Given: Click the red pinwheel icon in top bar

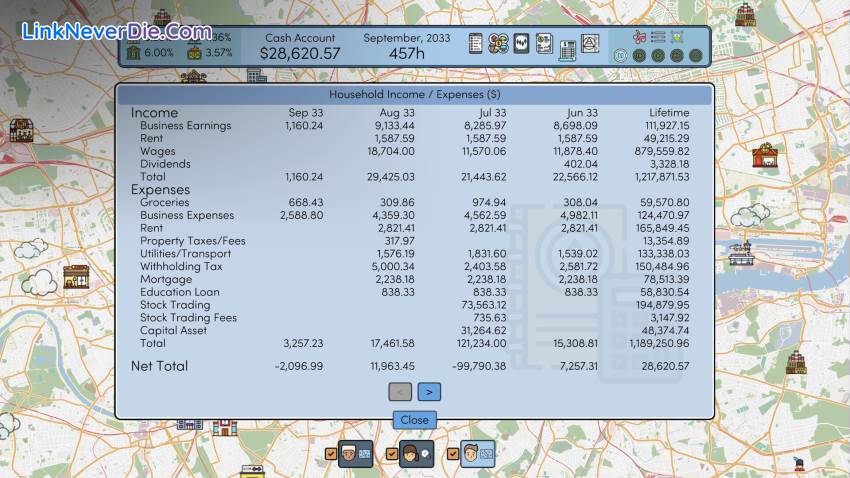Looking at the screenshot, I should 638,37.
